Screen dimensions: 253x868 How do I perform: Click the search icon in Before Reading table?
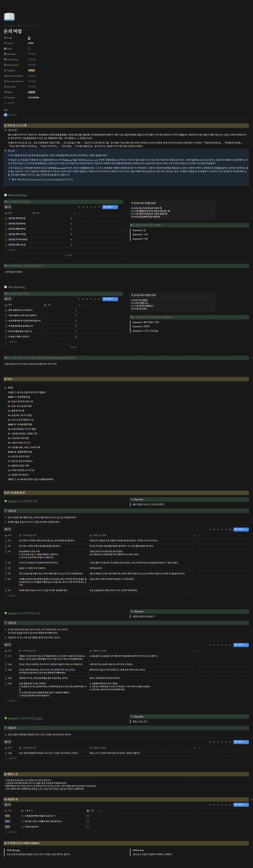pos(91,207)
